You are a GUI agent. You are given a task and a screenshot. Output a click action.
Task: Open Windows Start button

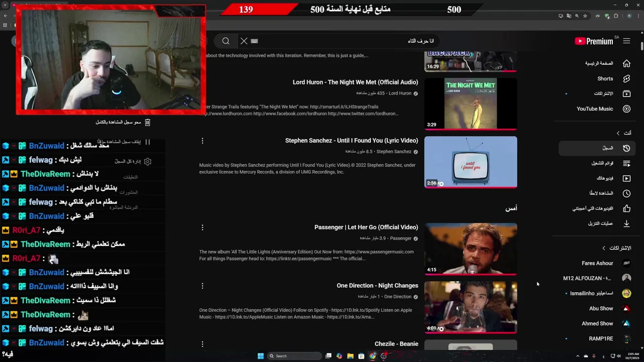pyautogui.click(x=261, y=356)
